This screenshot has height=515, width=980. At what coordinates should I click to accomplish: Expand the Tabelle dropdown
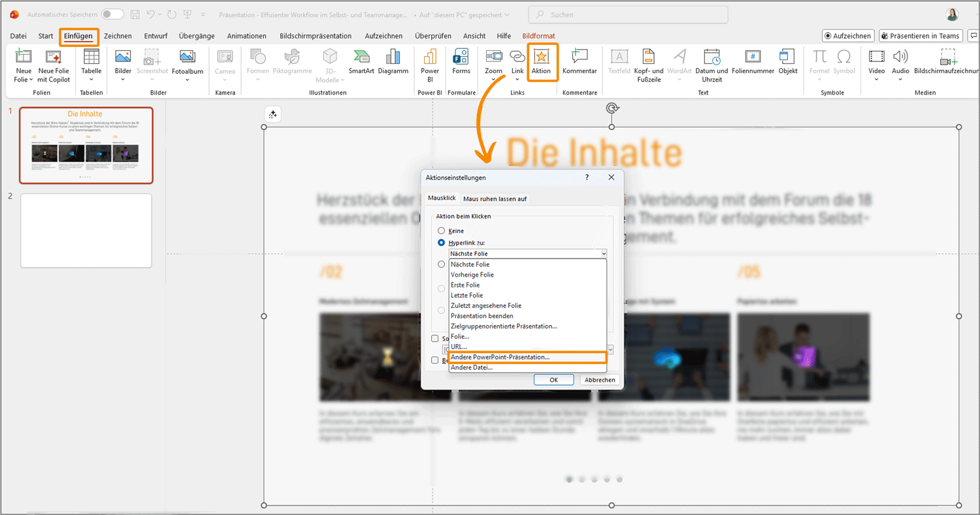(x=91, y=80)
